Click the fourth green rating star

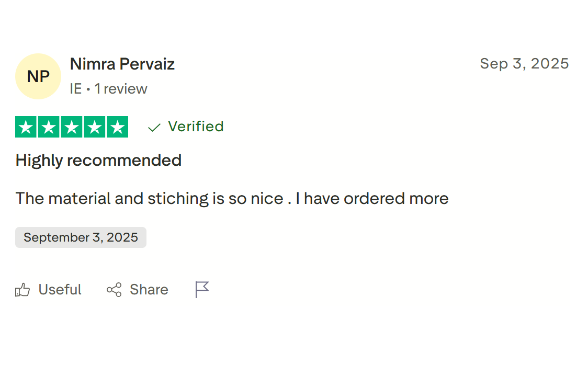pos(95,127)
